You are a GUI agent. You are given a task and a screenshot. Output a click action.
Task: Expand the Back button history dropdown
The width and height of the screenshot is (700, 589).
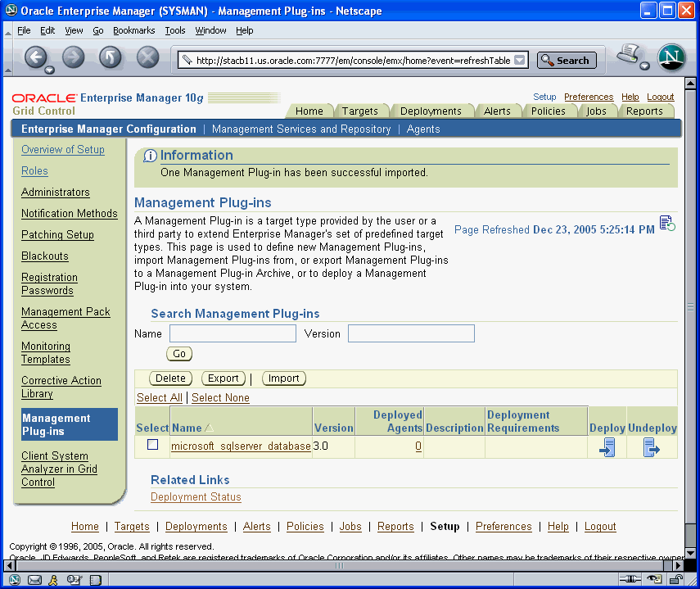coord(49,69)
